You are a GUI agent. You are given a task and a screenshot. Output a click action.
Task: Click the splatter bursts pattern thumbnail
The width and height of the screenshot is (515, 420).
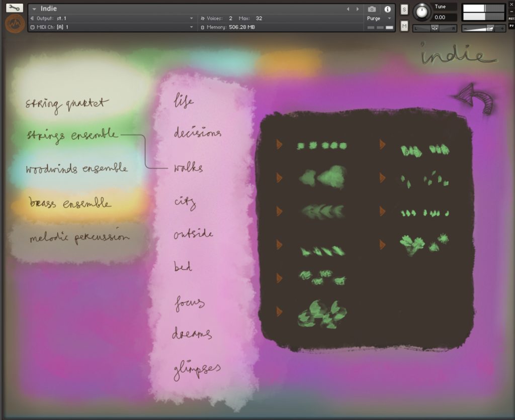[x=424, y=244]
